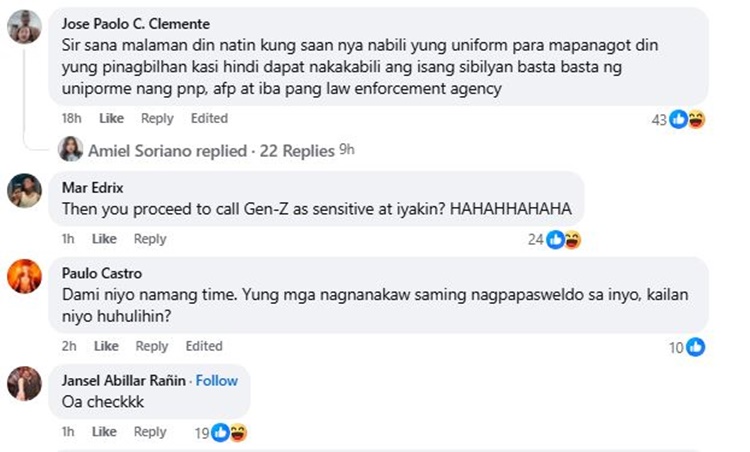
Task: Like Jose Paolo C. Clemente's comment
Action: click(x=111, y=118)
